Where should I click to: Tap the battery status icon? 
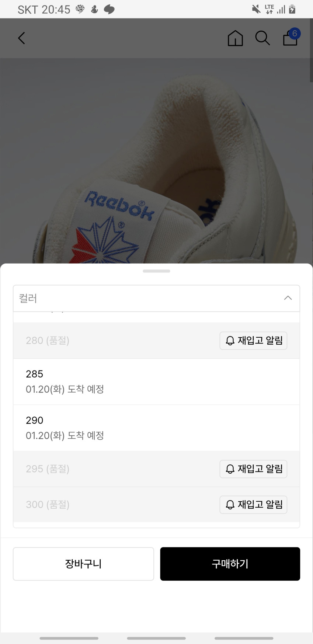coord(292,9)
